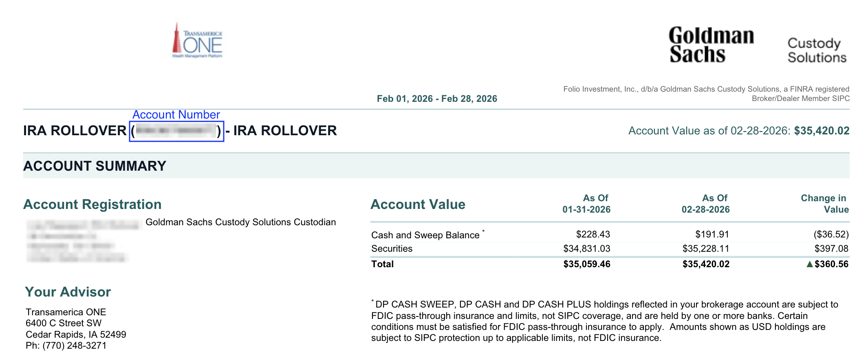Click the Account Registration heading

pos(93,204)
